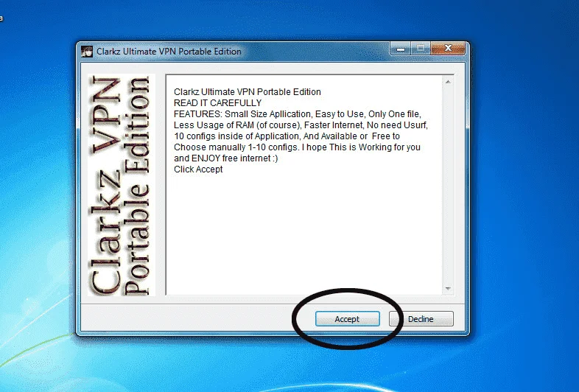This screenshot has width=579, height=392.
Task: Click the '10 configs inside of Application' line
Action: pos(287,136)
